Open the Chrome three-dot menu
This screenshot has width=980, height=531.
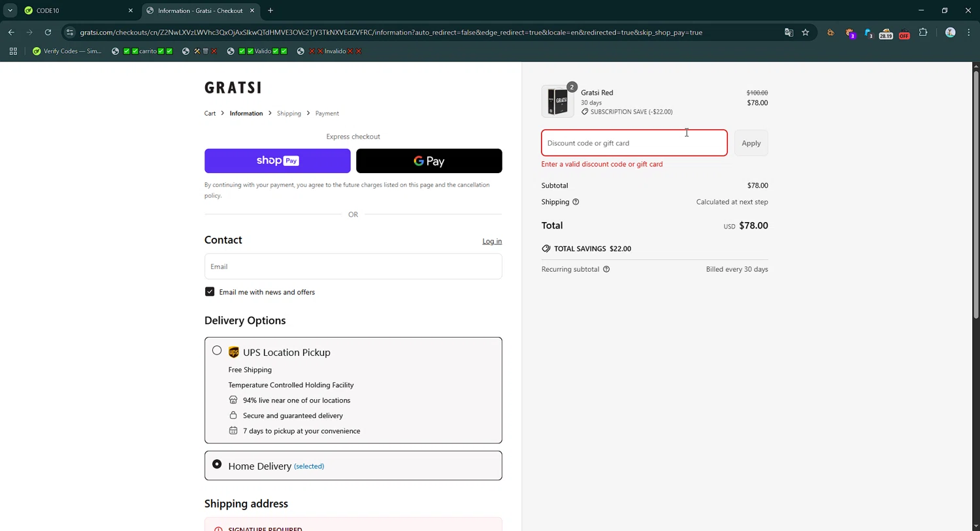coord(968,32)
